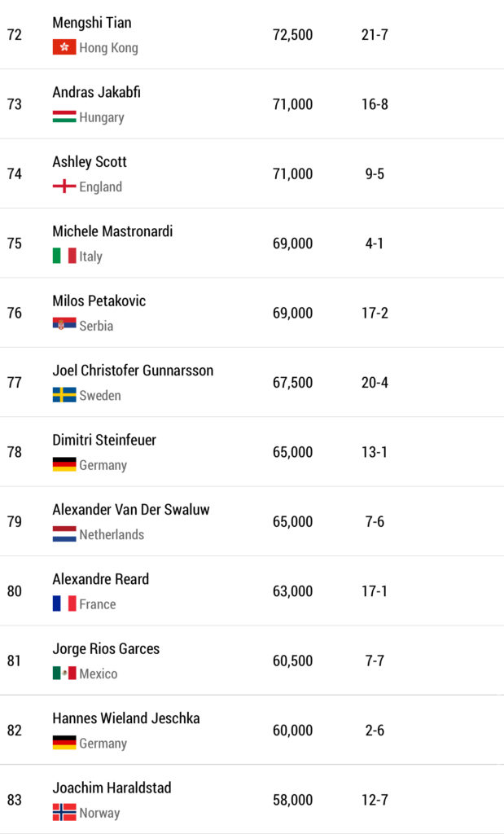Click the Hungary flag icon
The width and height of the screenshot is (504, 834).
[x=64, y=117]
